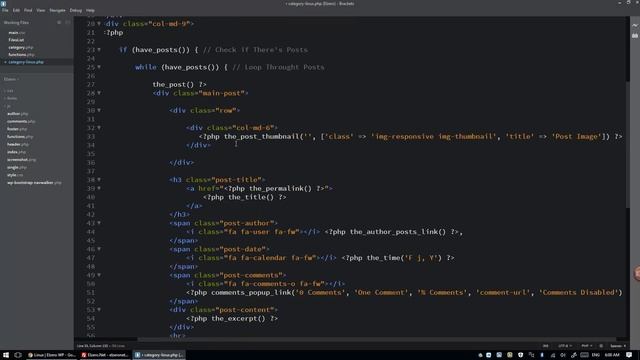Toggle the INS insert/overwrite indicator
The image size is (640, 360).
(545, 346)
